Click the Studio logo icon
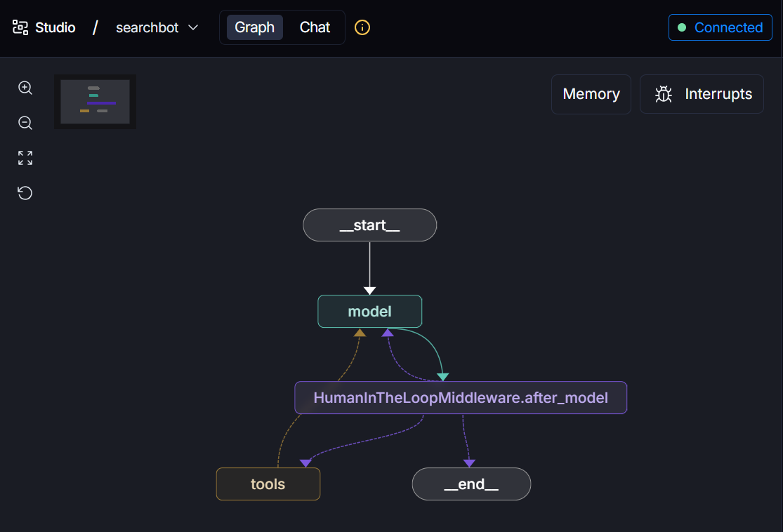This screenshot has width=783, height=532. point(20,27)
